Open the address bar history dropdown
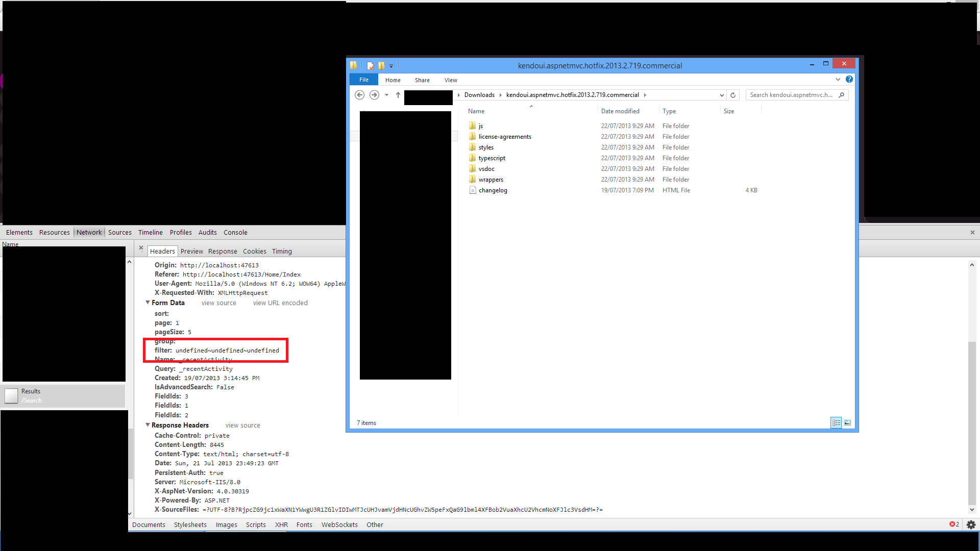 [722, 95]
